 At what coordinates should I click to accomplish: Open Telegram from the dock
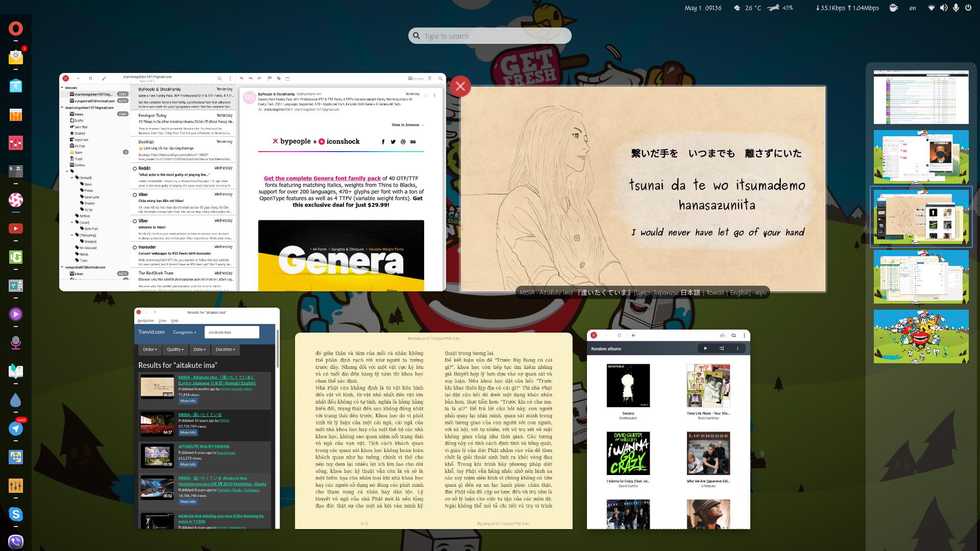tap(16, 429)
